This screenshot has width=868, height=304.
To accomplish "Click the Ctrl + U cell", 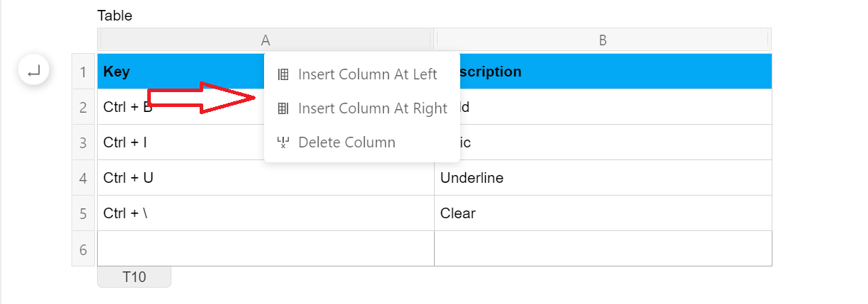I will point(265,178).
